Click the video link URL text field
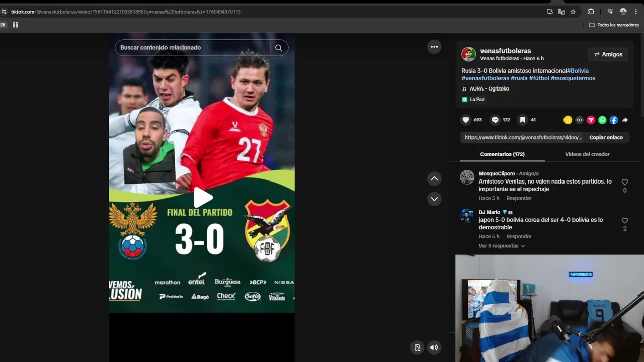 click(x=523, y=137)
